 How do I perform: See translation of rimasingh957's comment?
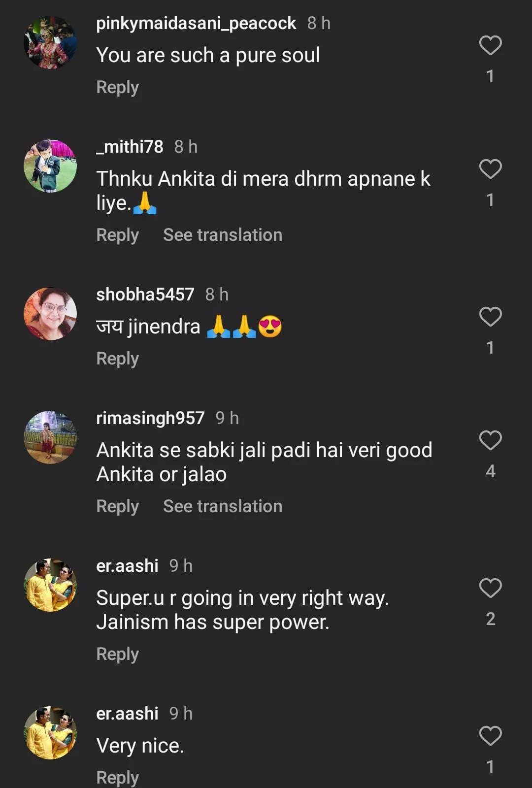tap(223, 506)
